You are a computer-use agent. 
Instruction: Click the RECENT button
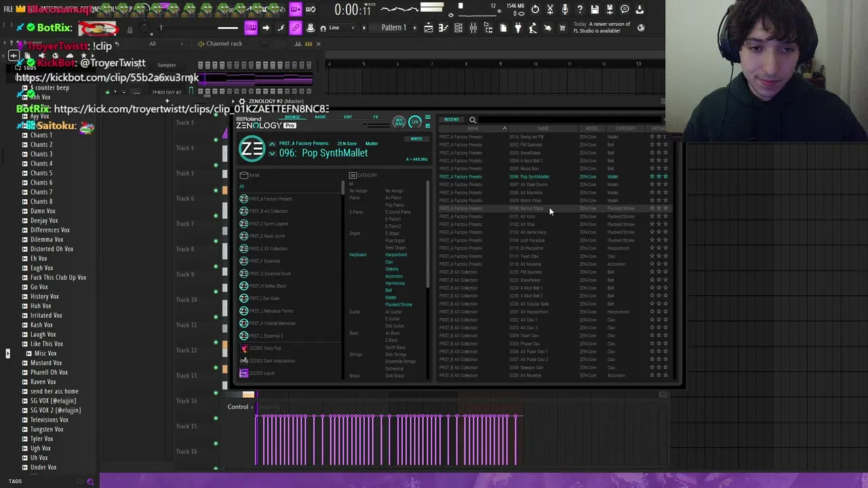click(x=452, y=120)
